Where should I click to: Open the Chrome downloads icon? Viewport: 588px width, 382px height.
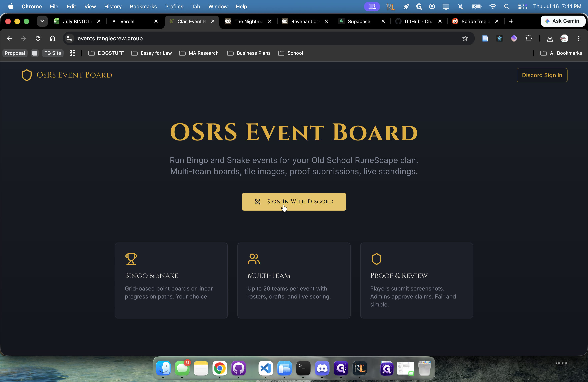click(550, 38)
